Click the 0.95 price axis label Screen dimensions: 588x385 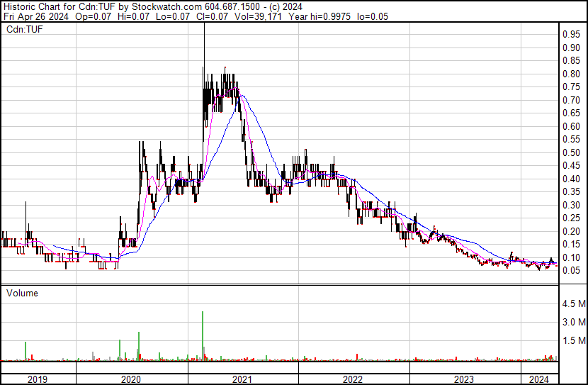[x=571, y=35]
